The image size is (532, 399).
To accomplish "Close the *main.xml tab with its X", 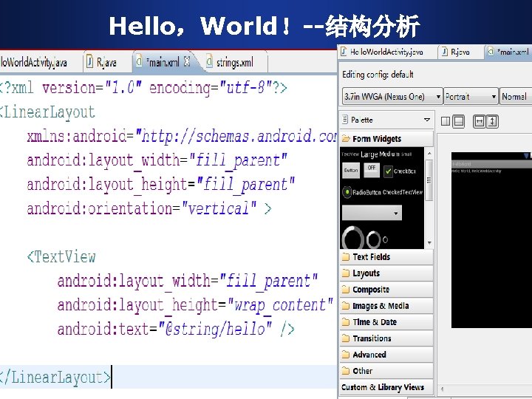I will click(187, 61).
